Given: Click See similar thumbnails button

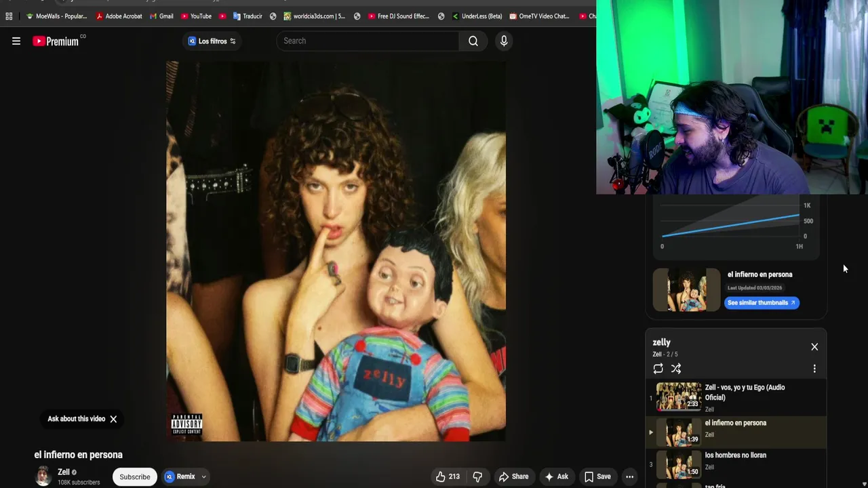Looking at the screenshot, I should [x=762, y=303].
